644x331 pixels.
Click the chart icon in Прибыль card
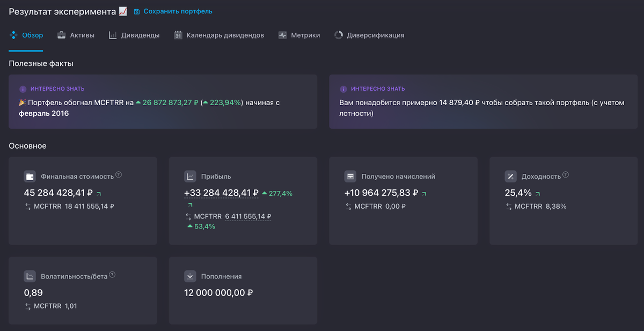tap(190, 176)
